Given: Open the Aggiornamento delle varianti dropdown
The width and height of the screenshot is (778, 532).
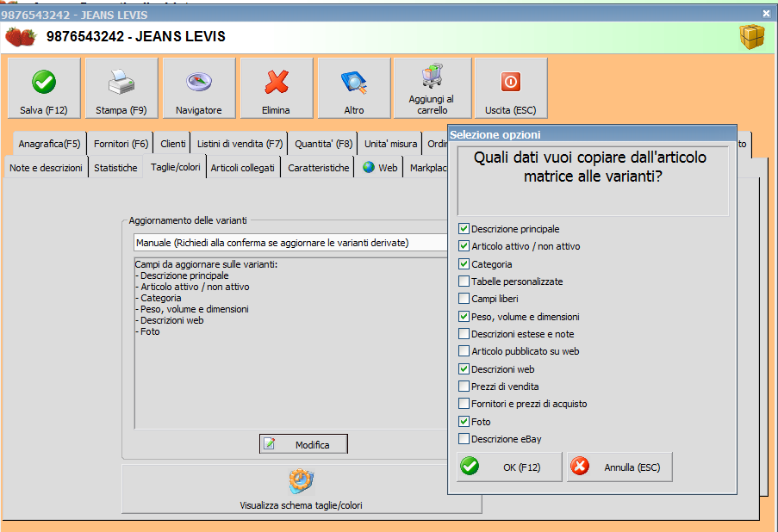Looking at the screenshot, I should (290, 243).
